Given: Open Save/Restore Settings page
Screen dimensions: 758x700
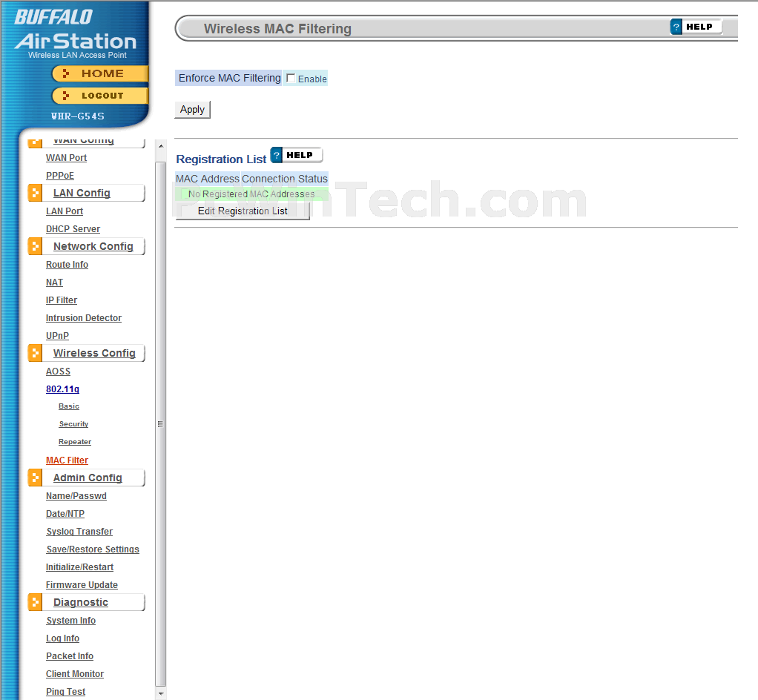Looking at the screenshot, I should pos(93,549).
